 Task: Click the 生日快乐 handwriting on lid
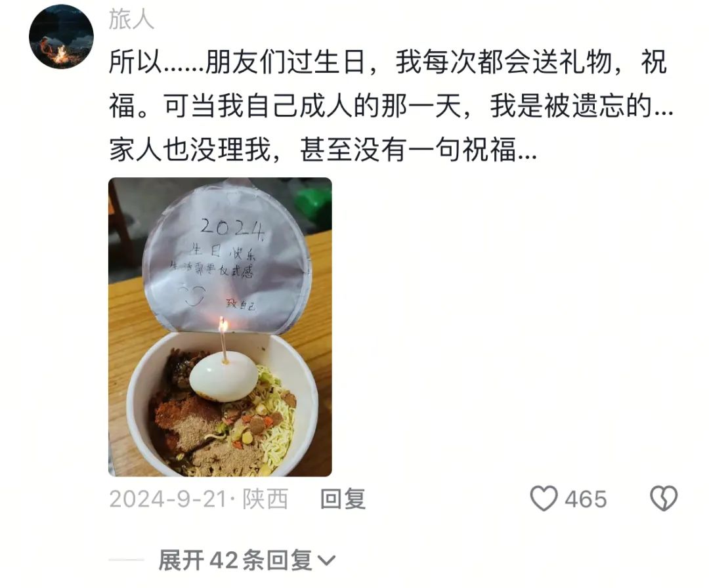223,252
